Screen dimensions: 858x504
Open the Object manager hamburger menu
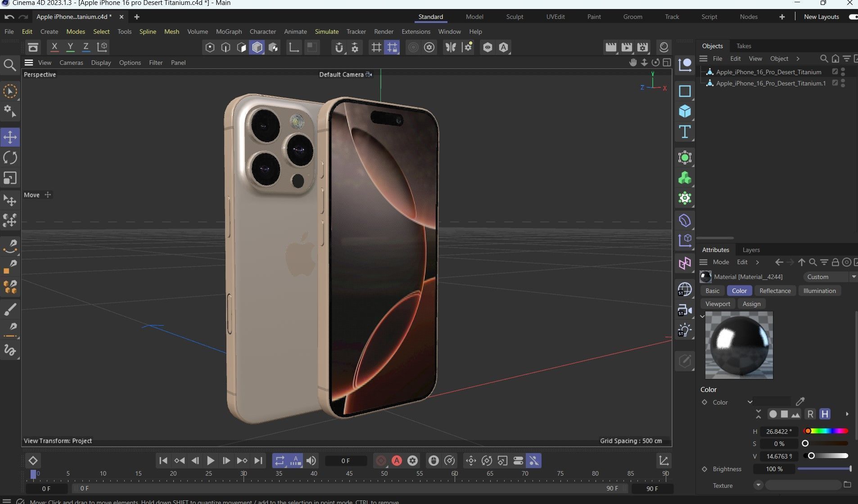pyautogui.click(x=703, y=58)
